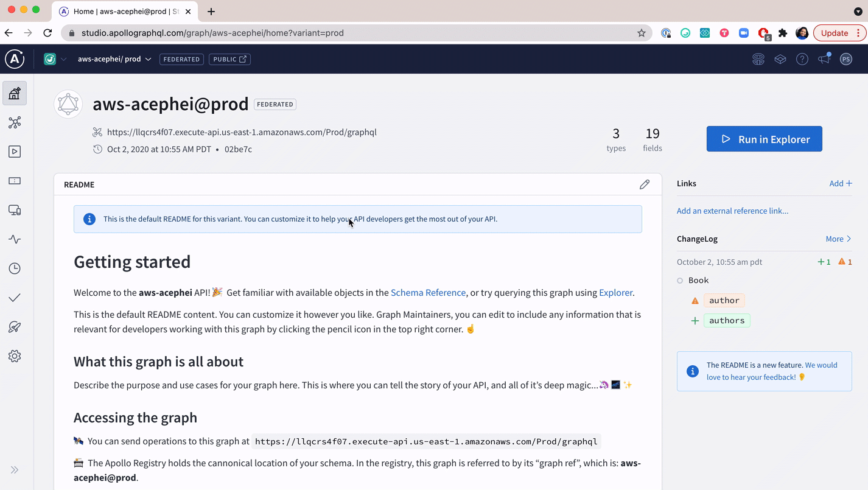Open the graph schema sidebar icon
The image size is (868, 490).
click(15, 122)
